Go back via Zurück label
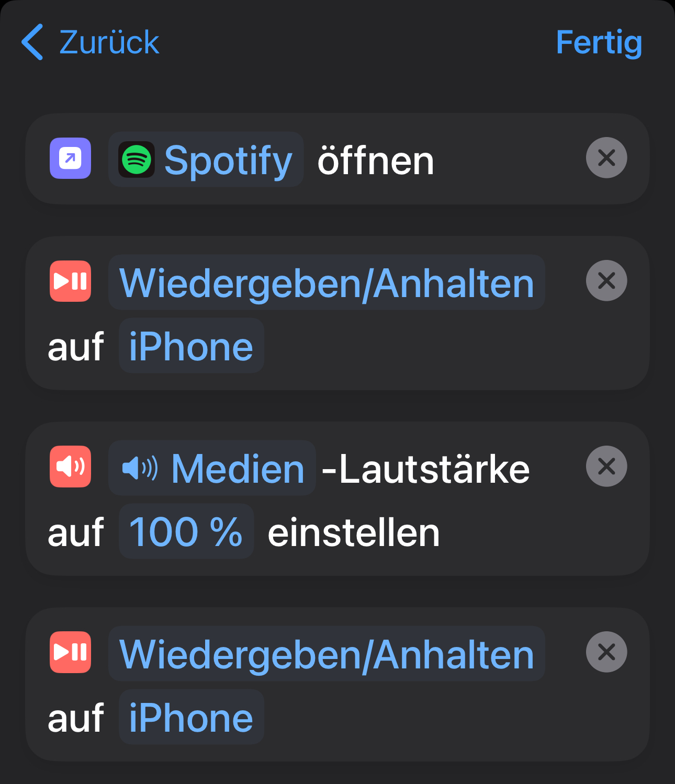This screenshot has width=675, height=784. click(109, 42)
